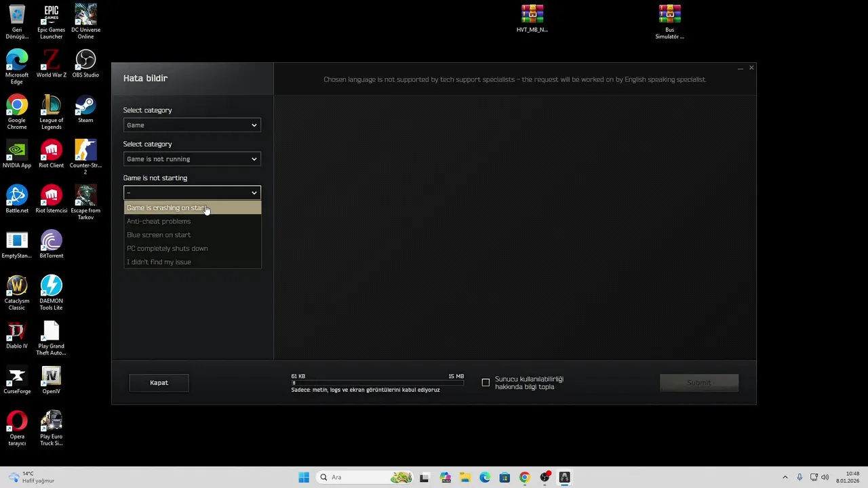
Task: Open Task View from the taskbar
Action: coord(425,477)
